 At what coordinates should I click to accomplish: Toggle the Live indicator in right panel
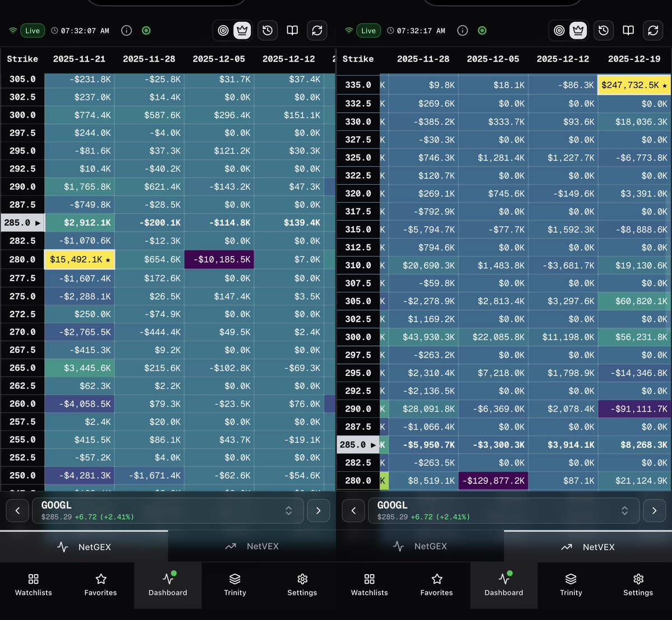pos(368,31)
